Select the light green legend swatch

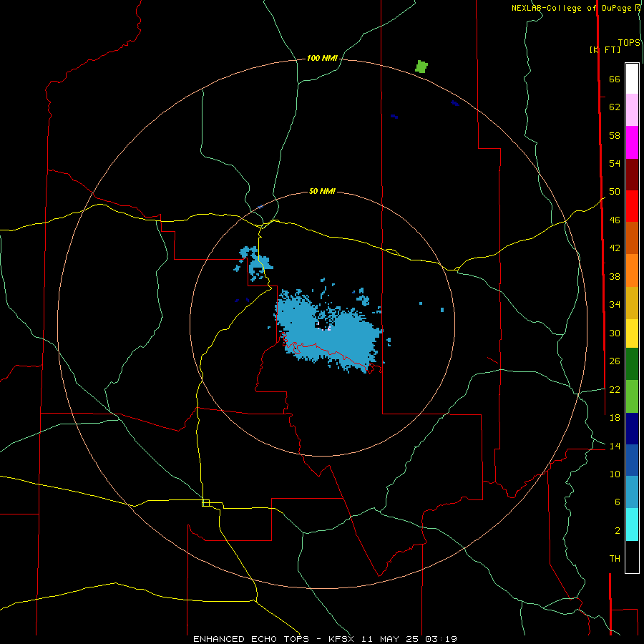[x=632, y=396]
